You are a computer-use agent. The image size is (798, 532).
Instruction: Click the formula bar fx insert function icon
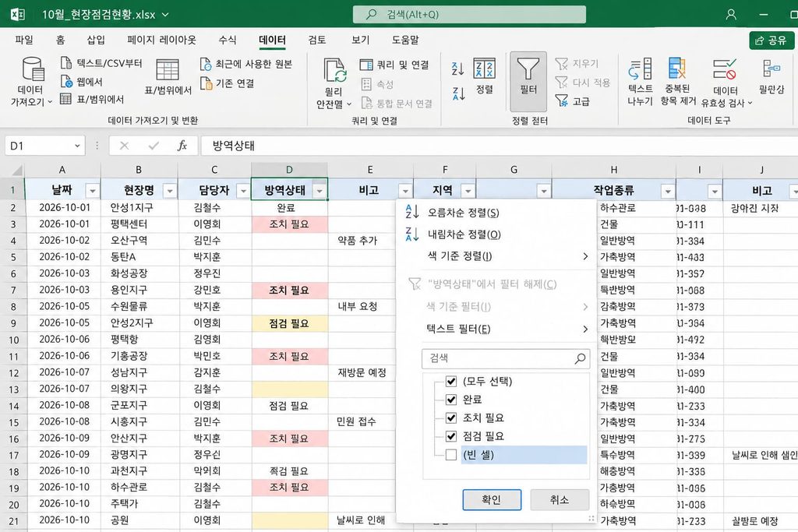coord(182,146)
